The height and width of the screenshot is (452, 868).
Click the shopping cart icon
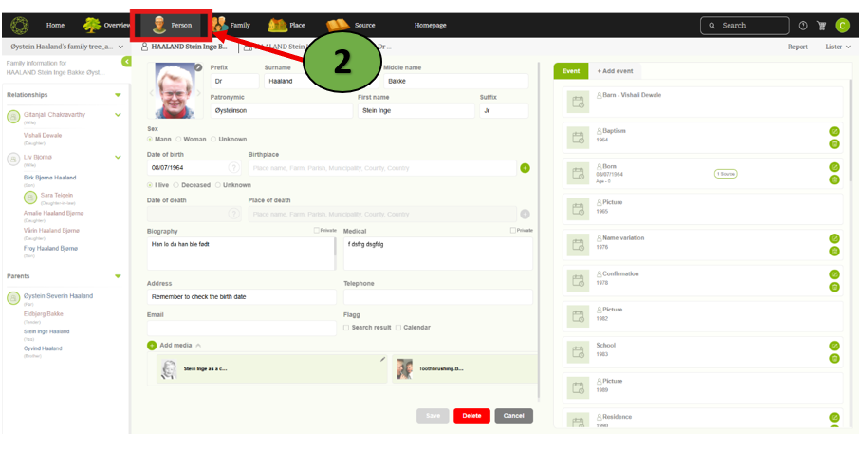click(x=822, y=26)
